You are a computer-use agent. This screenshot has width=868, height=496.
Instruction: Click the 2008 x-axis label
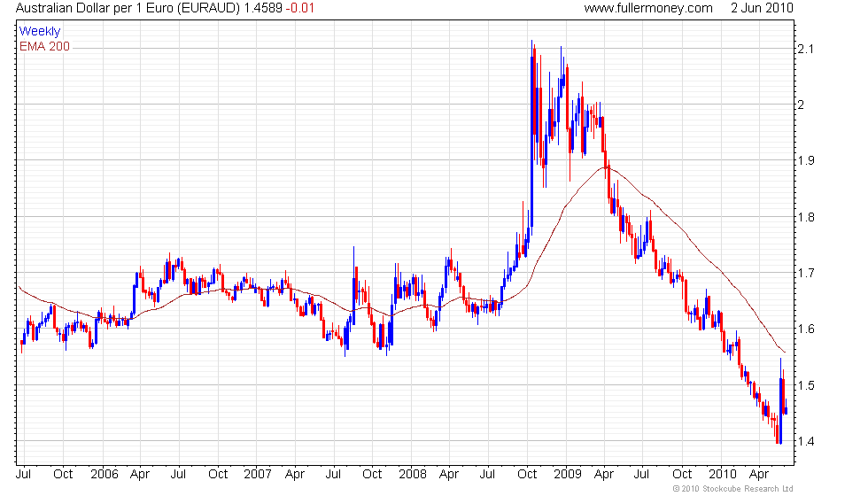tap(413, 475)
